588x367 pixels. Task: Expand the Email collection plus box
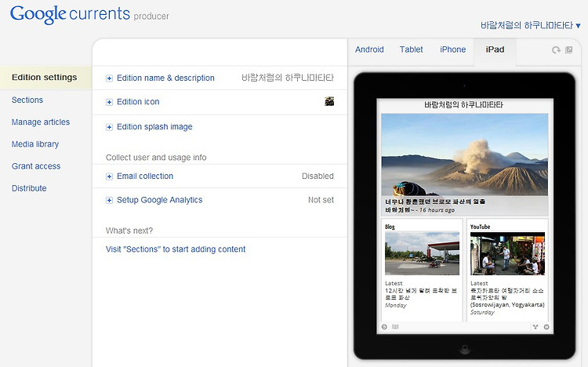click(x=109, y=176)
